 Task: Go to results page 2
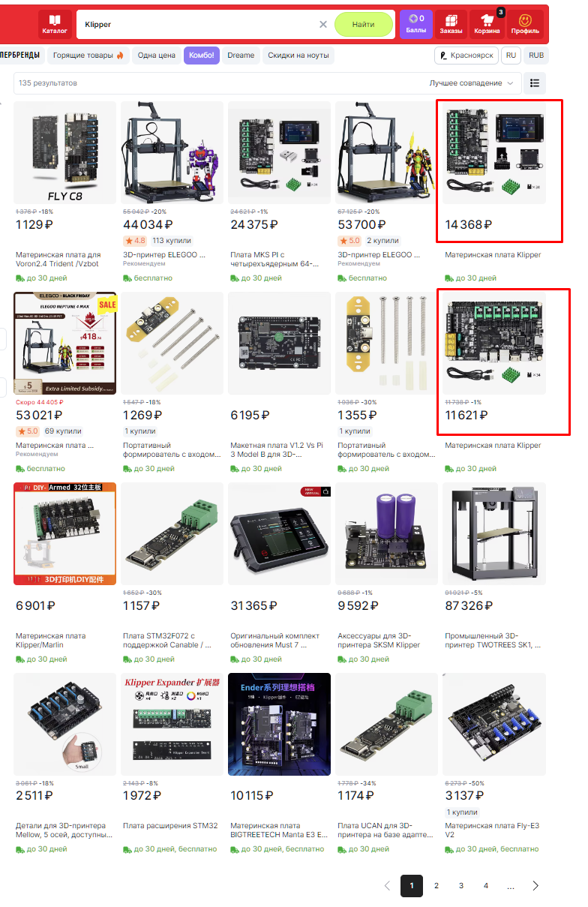click(x=436, y=886)
